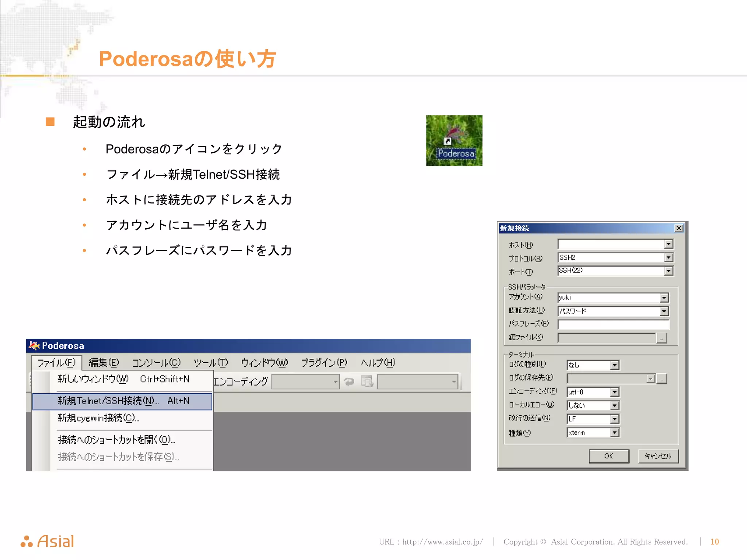The image size is (747, 560).
Task: Expand the ホスト(H) dropdown arrow
Action: click(x=668, y=244)
